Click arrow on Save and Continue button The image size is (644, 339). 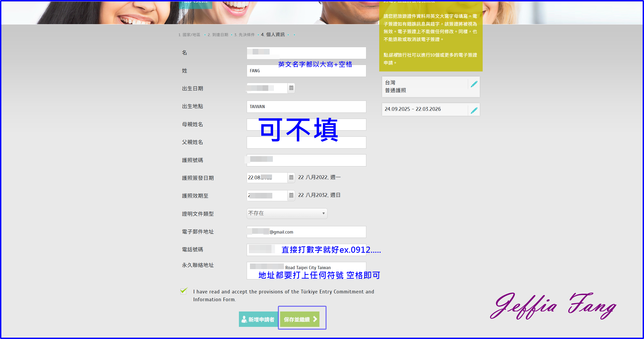[315, 319]
